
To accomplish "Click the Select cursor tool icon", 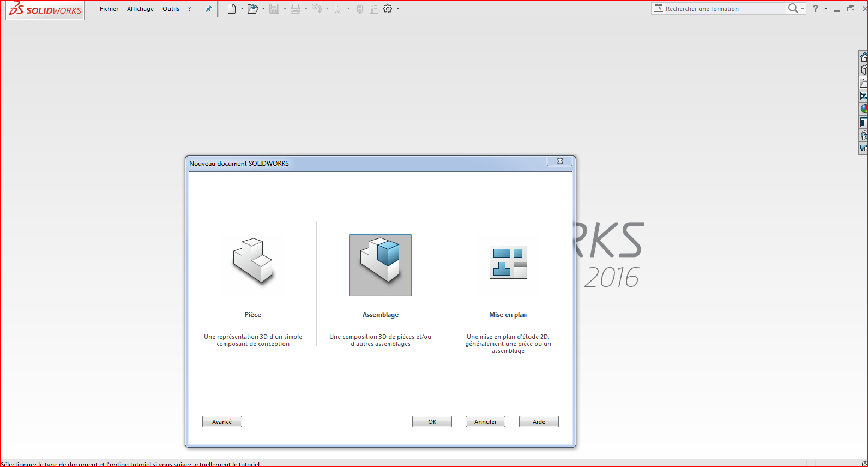I will click(x=338, y=9).
